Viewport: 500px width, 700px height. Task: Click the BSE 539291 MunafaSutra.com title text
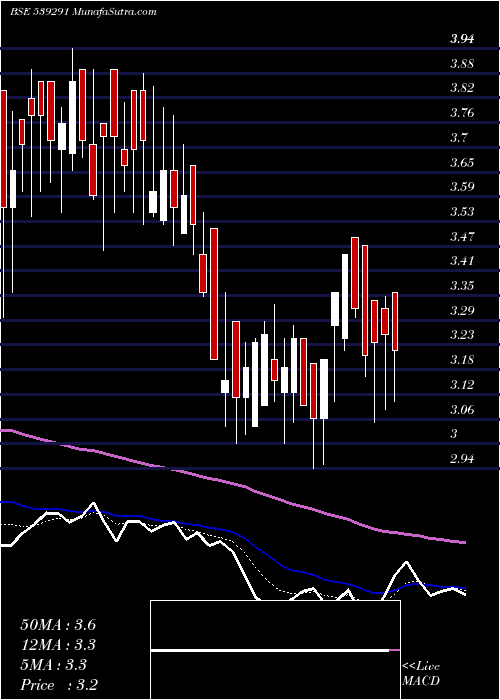click(83, 12)
